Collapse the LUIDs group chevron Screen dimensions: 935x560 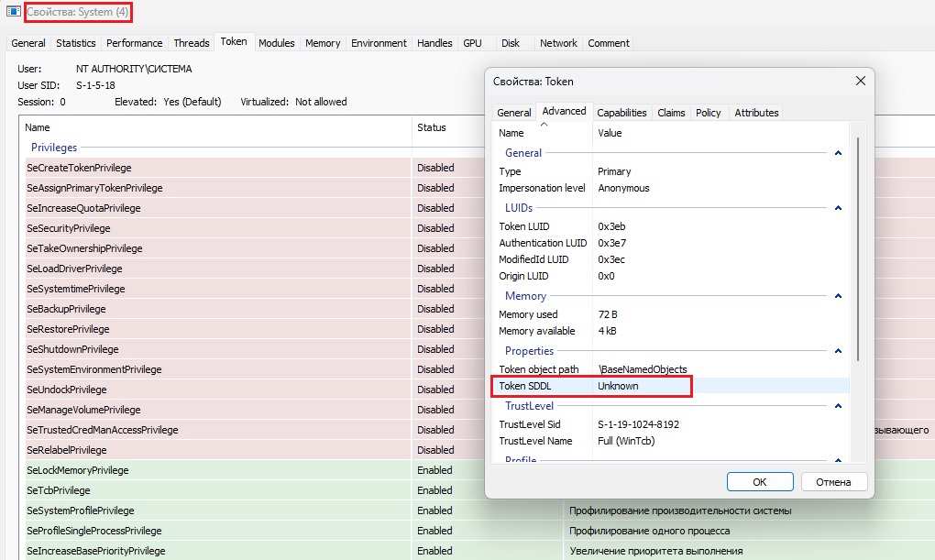click(838, 208)
